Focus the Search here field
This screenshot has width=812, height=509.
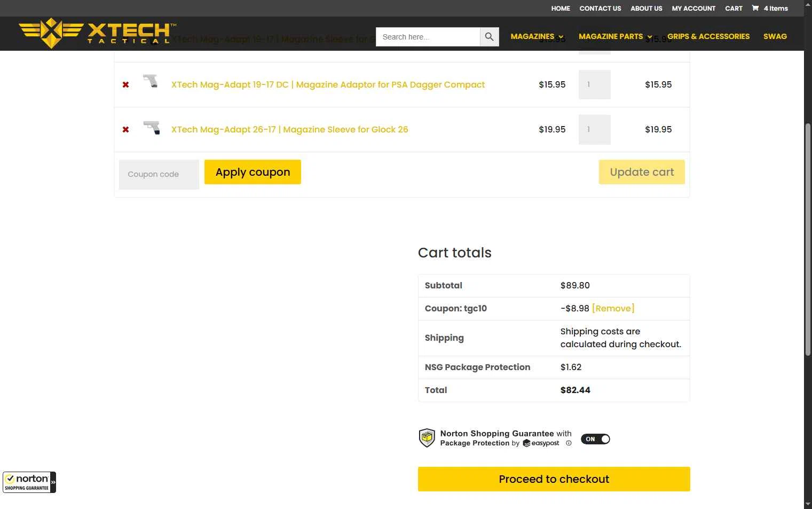click(428, 37)
